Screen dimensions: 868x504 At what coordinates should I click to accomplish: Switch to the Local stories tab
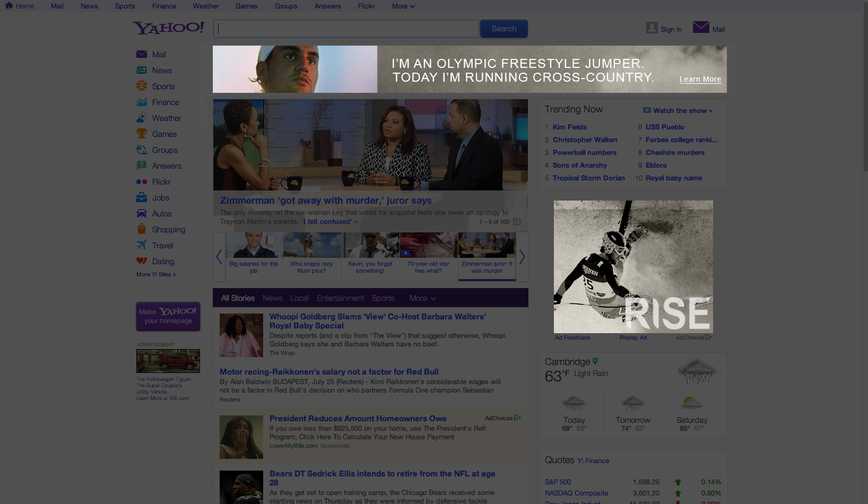tap(299, 298)
